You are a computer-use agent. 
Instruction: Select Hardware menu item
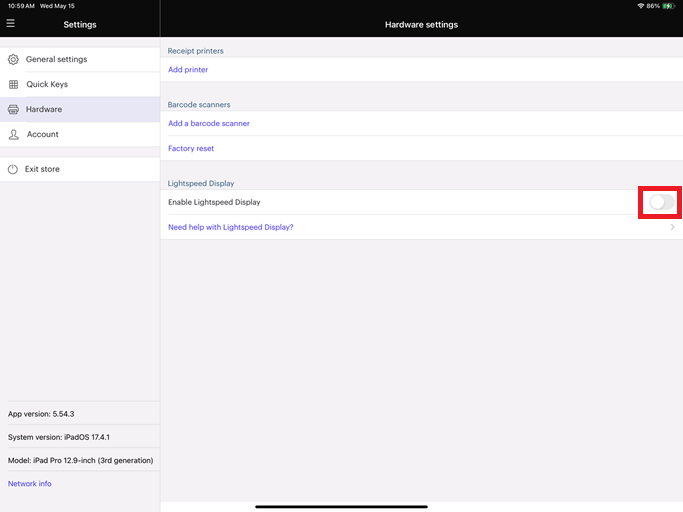pos(80,109)
